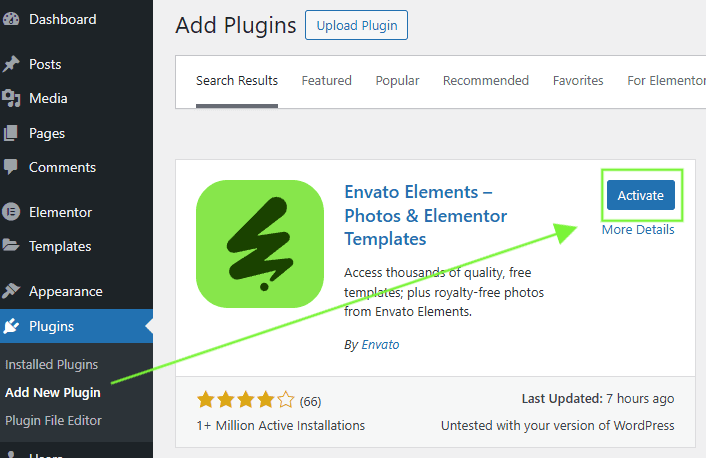The width and height of the screenshot is (706, 458).
Task: Click the Comments bubble icon
Action: point(11,167)
